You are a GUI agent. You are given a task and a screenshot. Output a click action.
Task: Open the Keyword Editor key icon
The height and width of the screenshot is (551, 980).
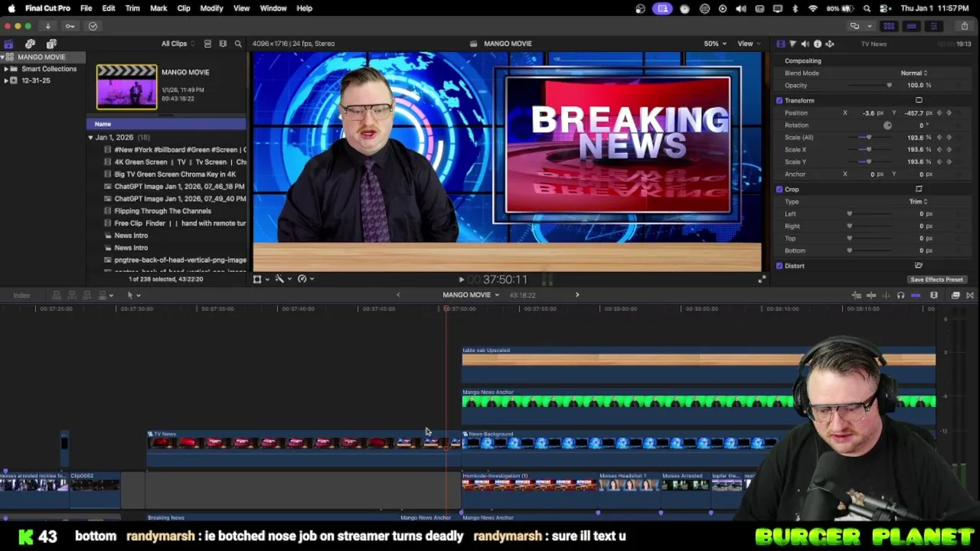(x=70, y=26)
